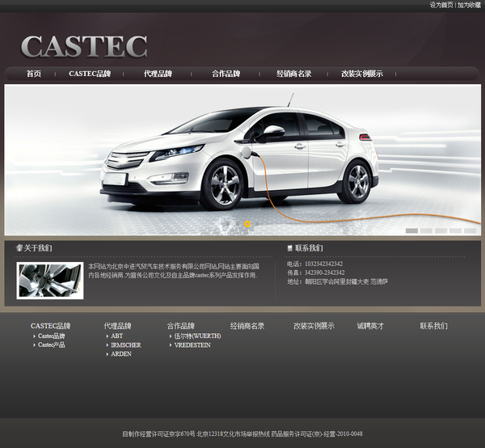Click the 设为首页 link
Viewport: 485px width, 448px height.
click(441, 5)
